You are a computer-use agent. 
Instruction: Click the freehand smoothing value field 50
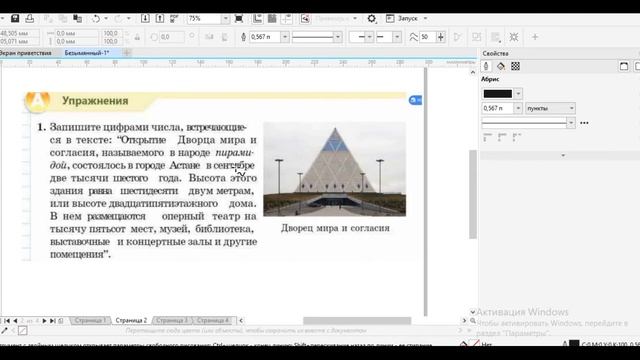(427, 37)
